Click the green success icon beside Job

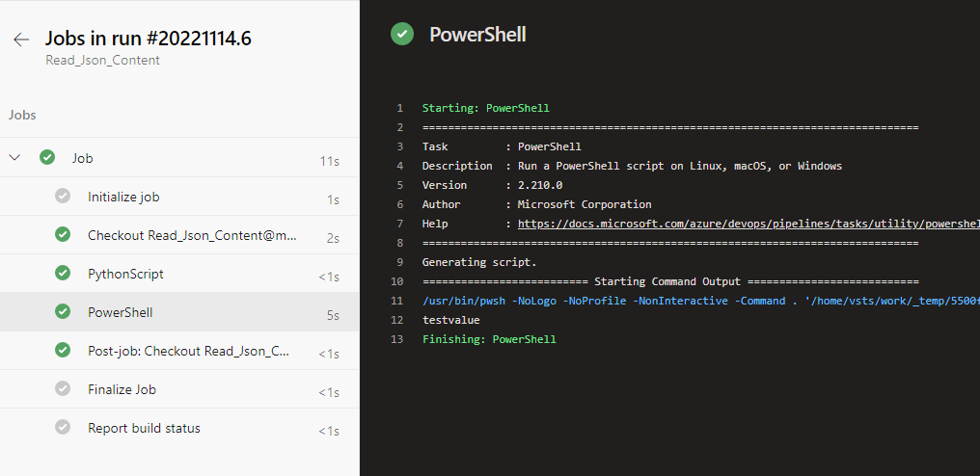(x=47, y=157)
